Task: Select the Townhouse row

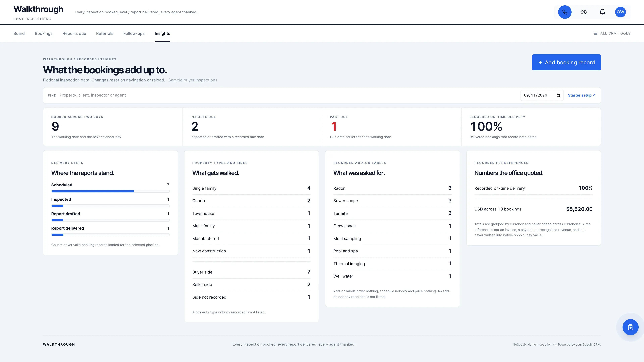Action: click(x=251, y=213)
